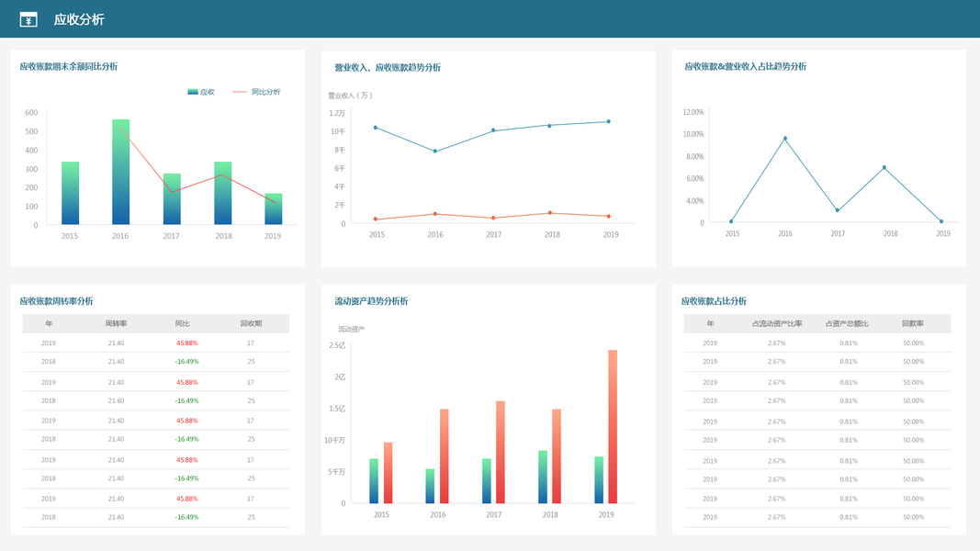Click the 2018 point on the orange receivables line
This screenshot has height=551, width=980.
550,213
